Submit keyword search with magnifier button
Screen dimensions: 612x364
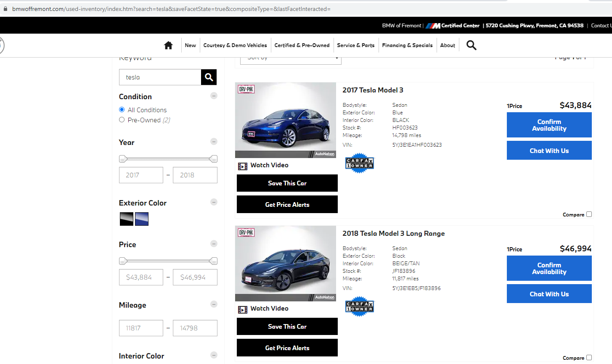tap(209, 77)
